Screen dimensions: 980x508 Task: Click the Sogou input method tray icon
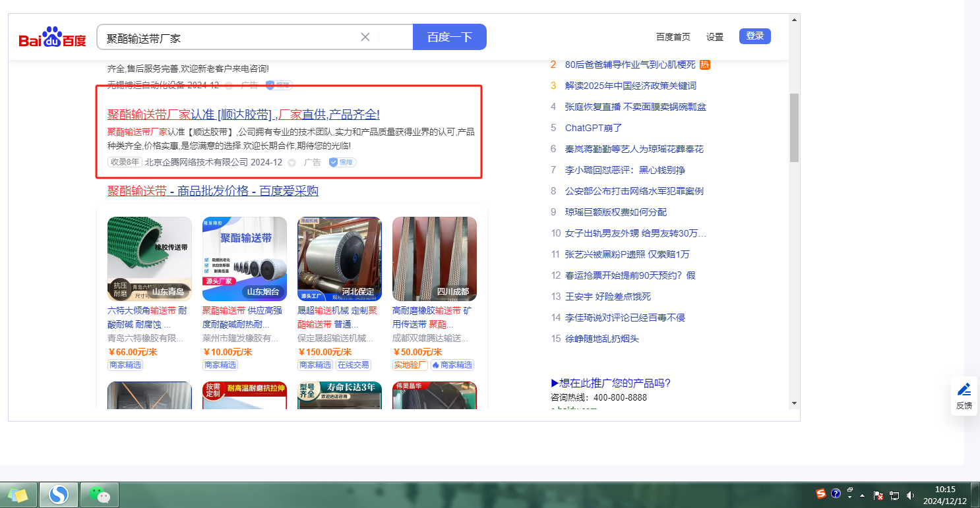point(821,494)
